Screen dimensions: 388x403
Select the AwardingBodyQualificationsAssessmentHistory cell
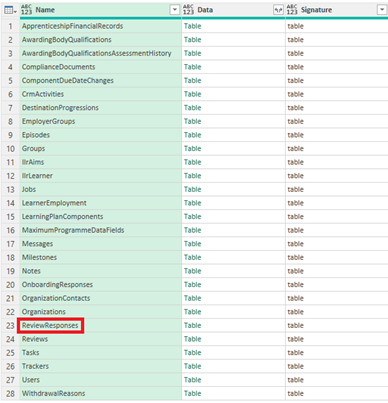pos(101,53)
